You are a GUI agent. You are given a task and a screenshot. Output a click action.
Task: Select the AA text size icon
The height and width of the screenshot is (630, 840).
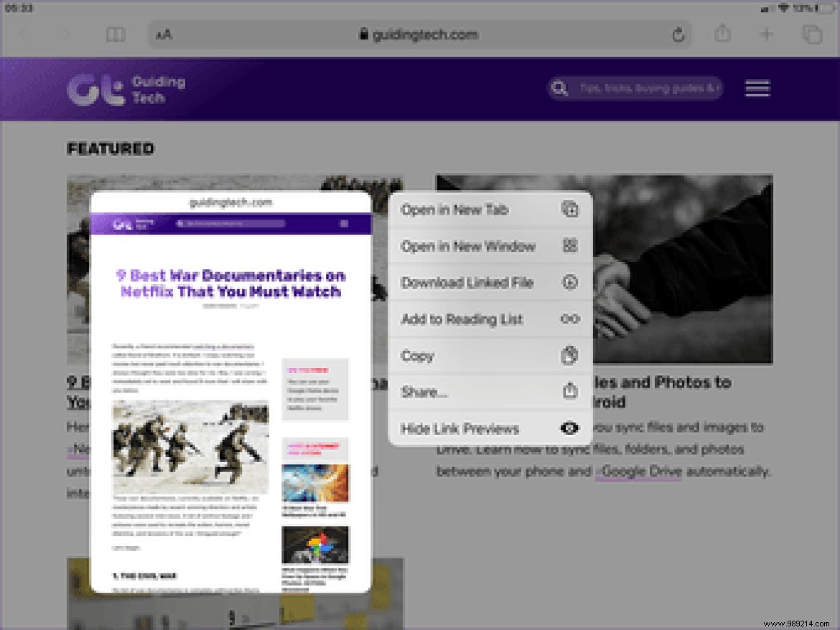point(162,34)
